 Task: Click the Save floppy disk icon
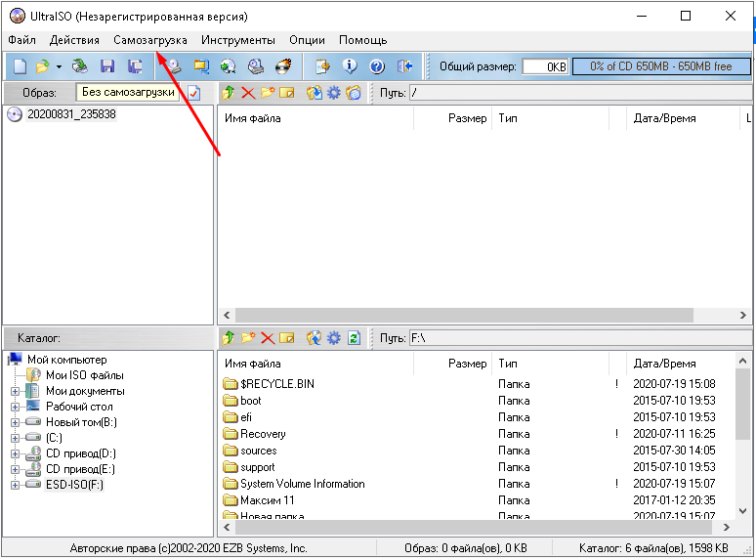(x=107, y=66)
